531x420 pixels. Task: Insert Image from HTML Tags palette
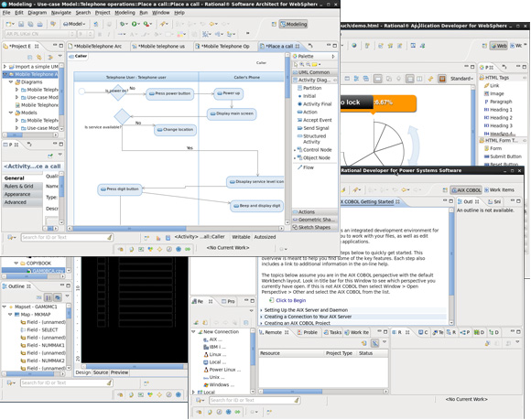(493, 93)
